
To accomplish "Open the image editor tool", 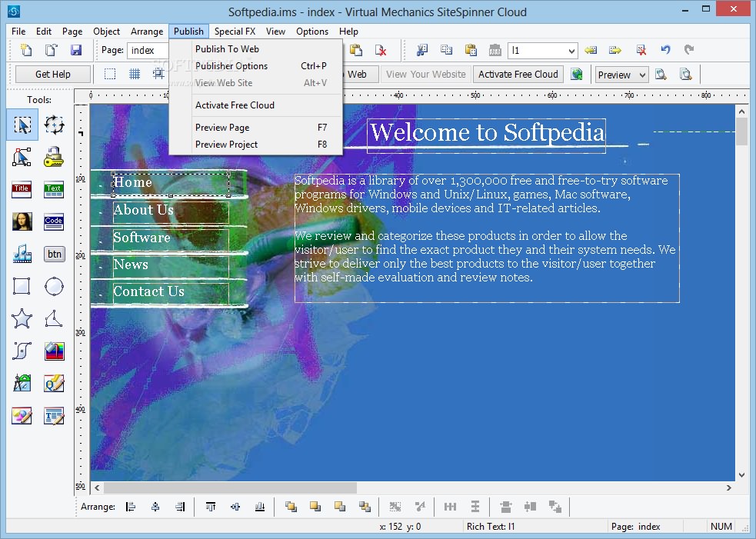I will [22, 415].
